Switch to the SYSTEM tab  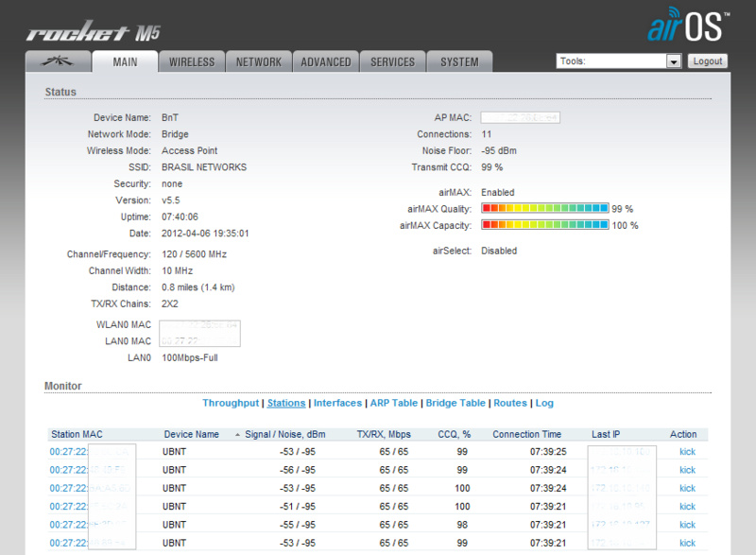pos(459,61)
